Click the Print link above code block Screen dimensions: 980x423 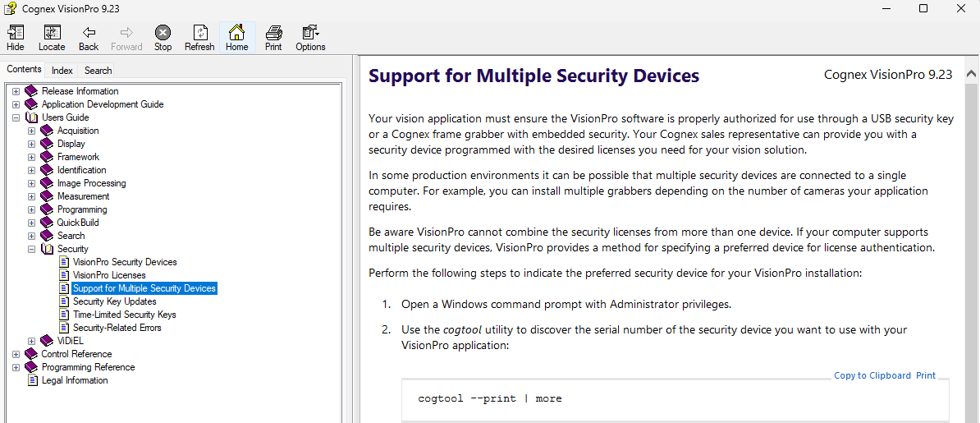[926, 375]
